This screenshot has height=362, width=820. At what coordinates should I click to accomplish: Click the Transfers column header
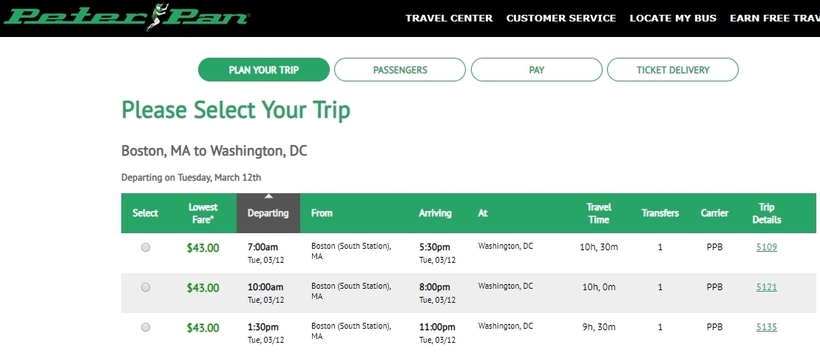click(x=660, y=213)
